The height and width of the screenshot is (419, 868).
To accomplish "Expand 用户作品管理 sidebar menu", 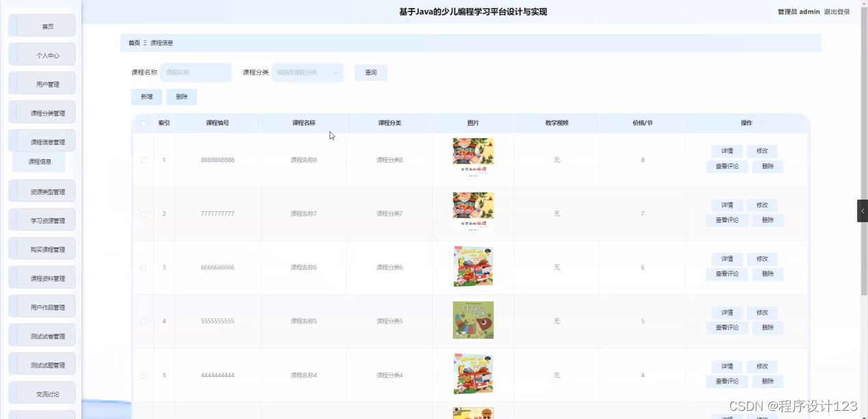I will pyautogui.click(x=42, y=307).
